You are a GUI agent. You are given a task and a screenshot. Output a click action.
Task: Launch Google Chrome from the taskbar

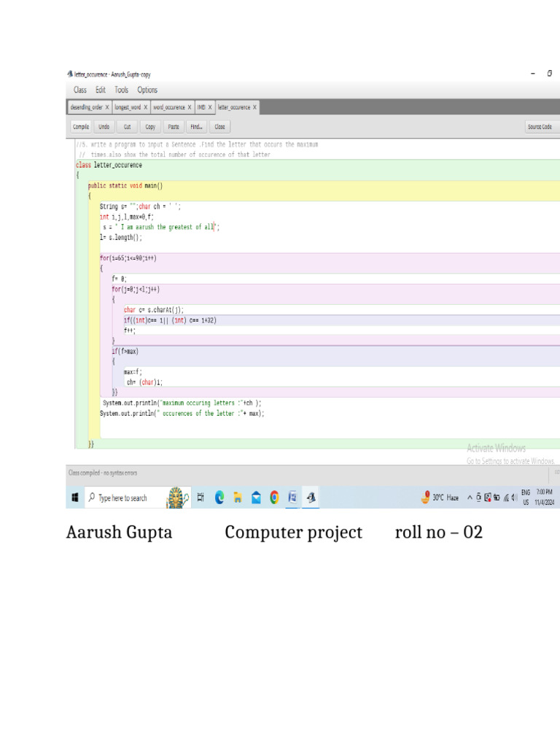tap(274, 498)
